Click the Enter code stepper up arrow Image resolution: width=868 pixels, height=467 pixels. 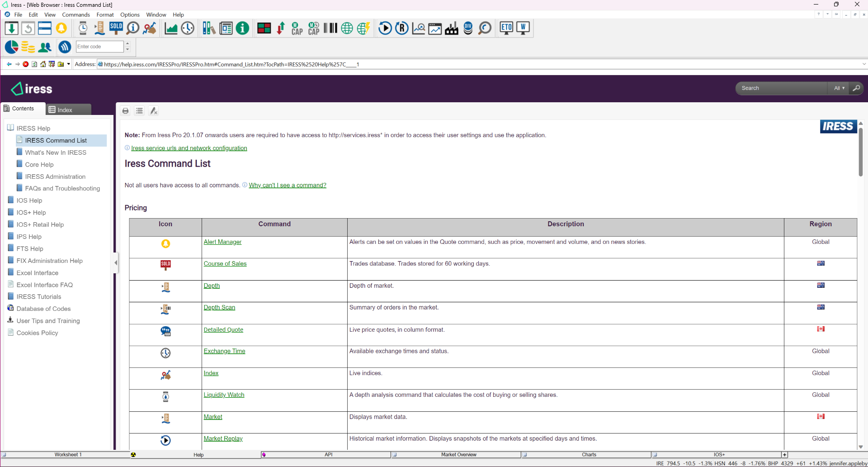(x=127, y=44)
